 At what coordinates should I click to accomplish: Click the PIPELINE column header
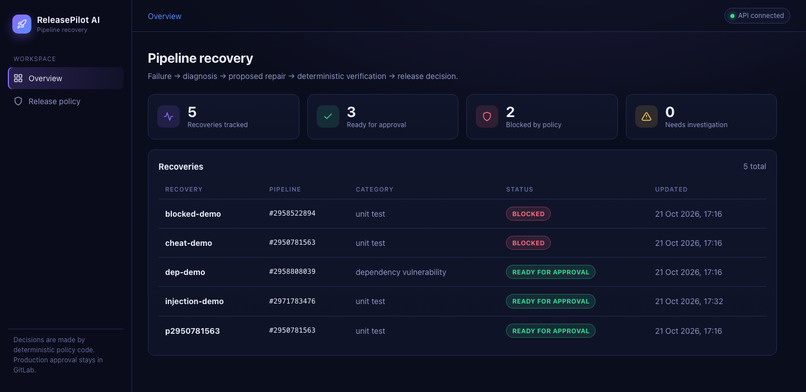285,190
